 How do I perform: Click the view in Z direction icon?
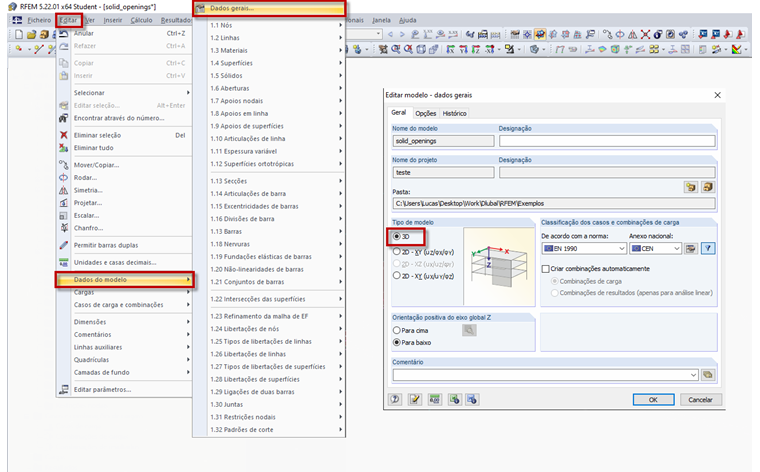(475, 49)
